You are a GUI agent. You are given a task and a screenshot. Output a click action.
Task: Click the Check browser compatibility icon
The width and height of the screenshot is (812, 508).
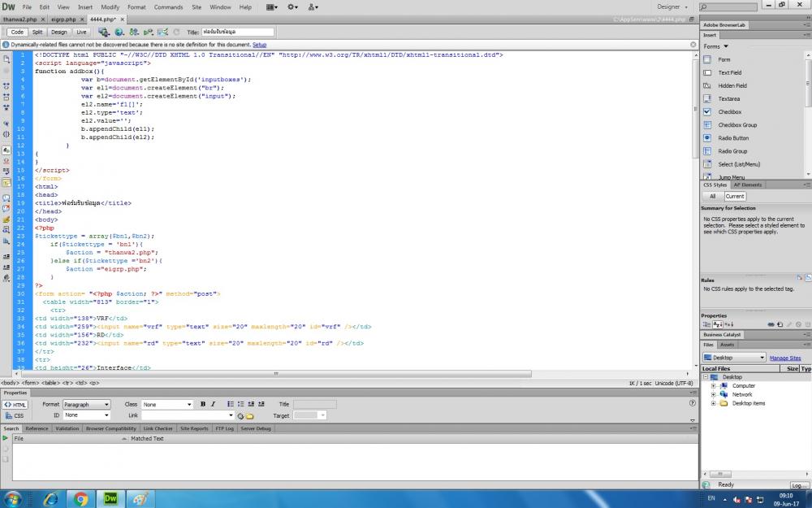click(x=162, y=33)
